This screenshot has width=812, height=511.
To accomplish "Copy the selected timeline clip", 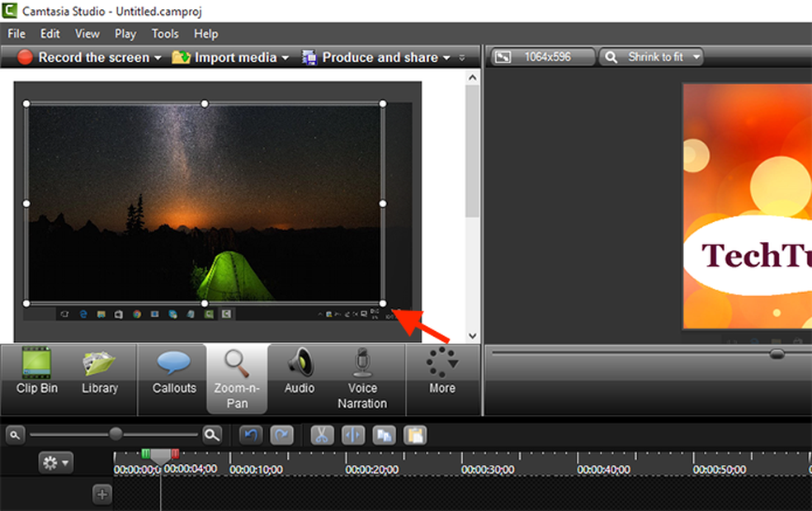I will [384, 434].
